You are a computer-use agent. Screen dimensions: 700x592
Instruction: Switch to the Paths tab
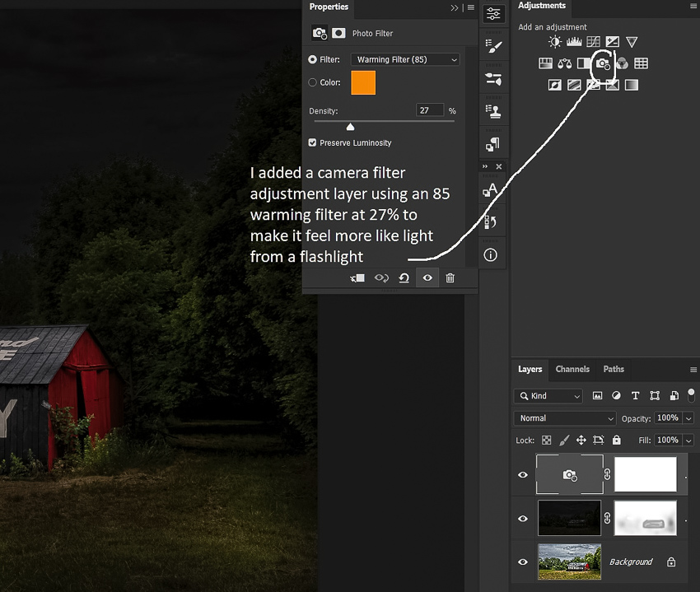pos(614,370)
